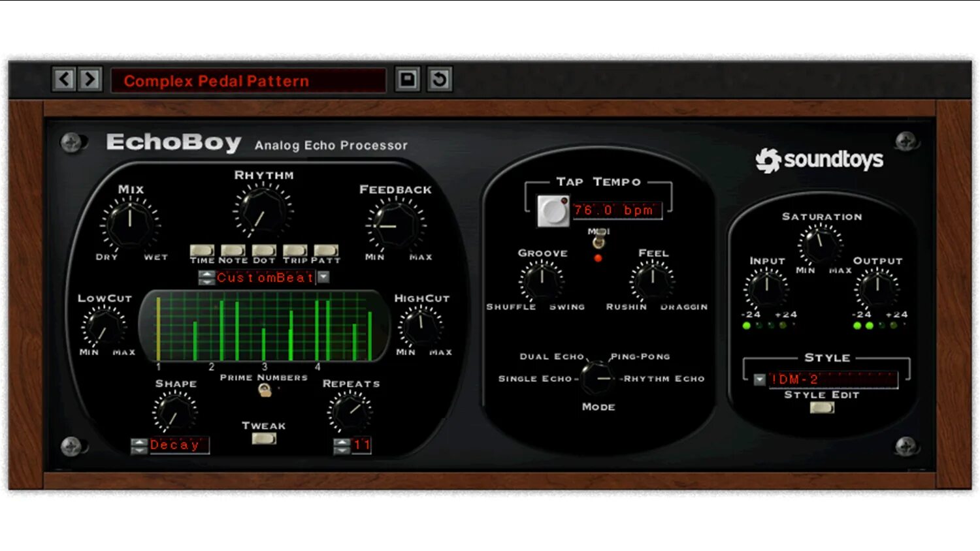Viewport: 980px width, 551px height.
Task: Click the HighCut knob
Action: 421,326
